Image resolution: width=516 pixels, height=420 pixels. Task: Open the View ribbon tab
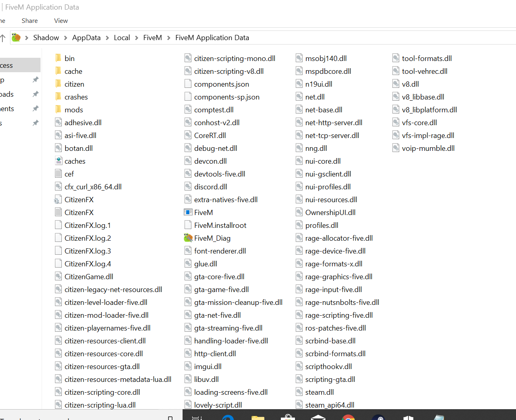[61, 21]
